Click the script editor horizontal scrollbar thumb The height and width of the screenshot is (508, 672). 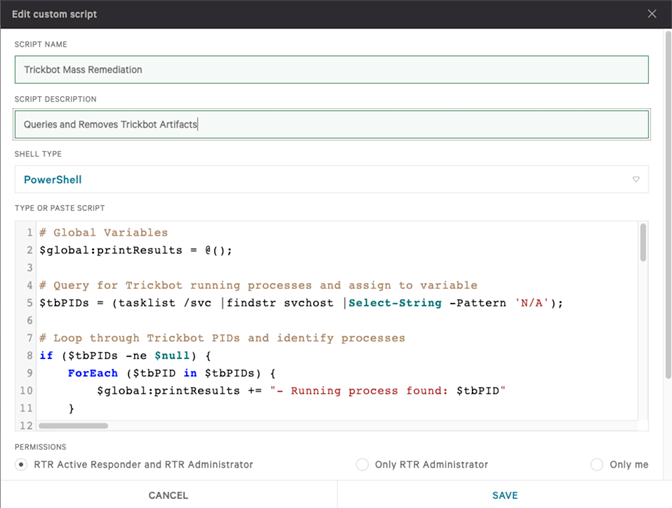coord(73,426)
